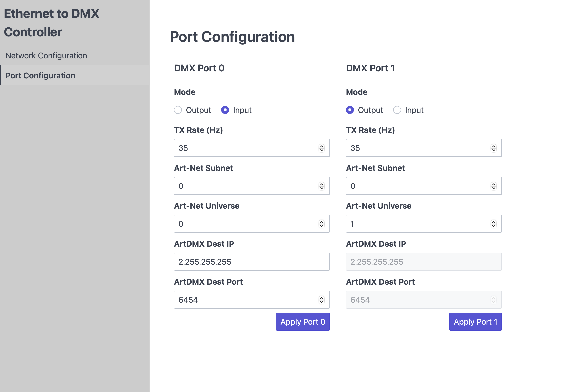
Task: Apply settings for DMX Port 1
Action: [475, 322]
